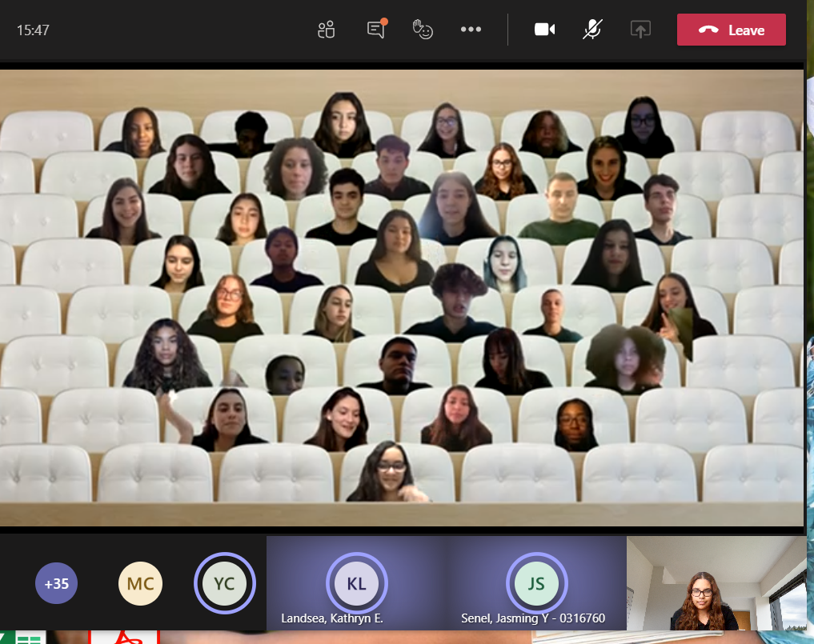Select the JS avatar for Senel, Jasming Y
The width and height of the screenshot is (814, 644).
pos(536,583)
